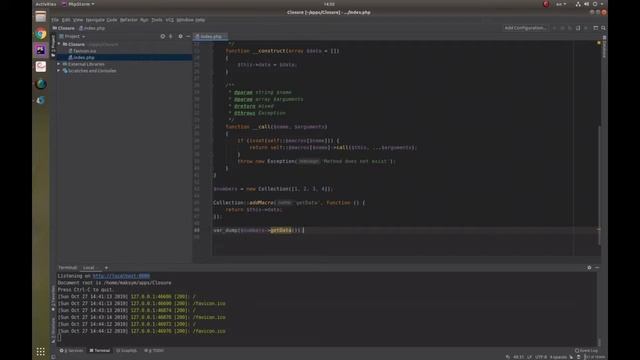
Task: Open the Edit menu
Action: (66, 20)
